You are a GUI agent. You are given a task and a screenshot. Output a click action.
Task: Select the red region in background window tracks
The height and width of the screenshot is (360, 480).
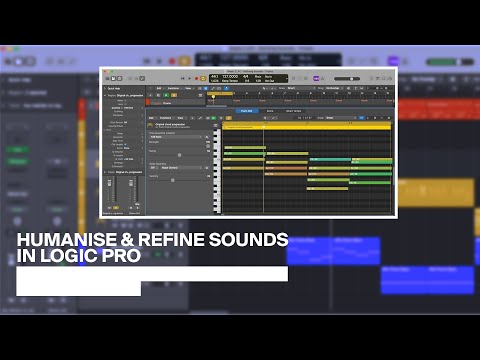439,109
